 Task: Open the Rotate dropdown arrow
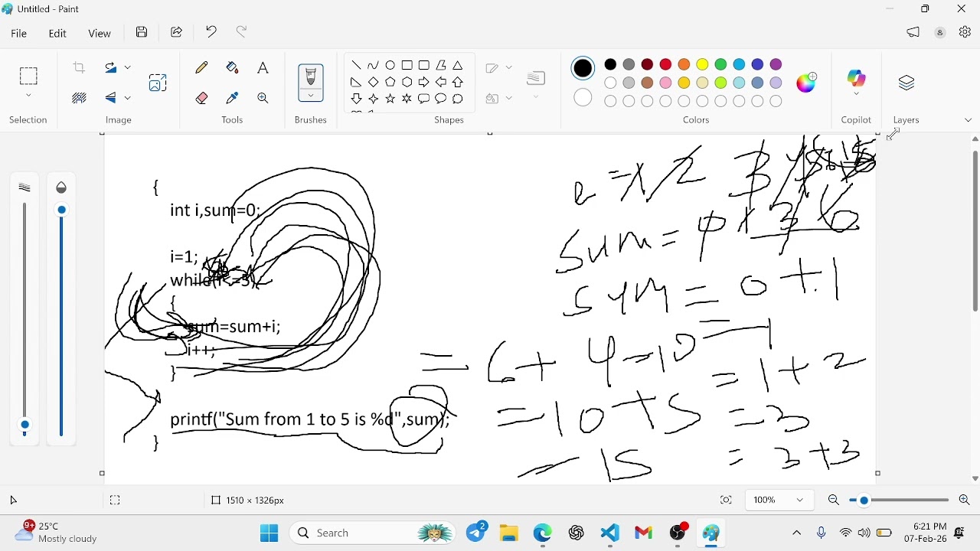click(x=128, y=68)
